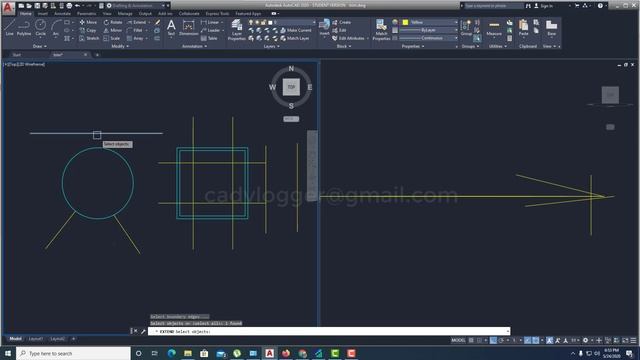The image size is (640, 360).
Task: Click the Sign In link
Action: click(547, 6)
